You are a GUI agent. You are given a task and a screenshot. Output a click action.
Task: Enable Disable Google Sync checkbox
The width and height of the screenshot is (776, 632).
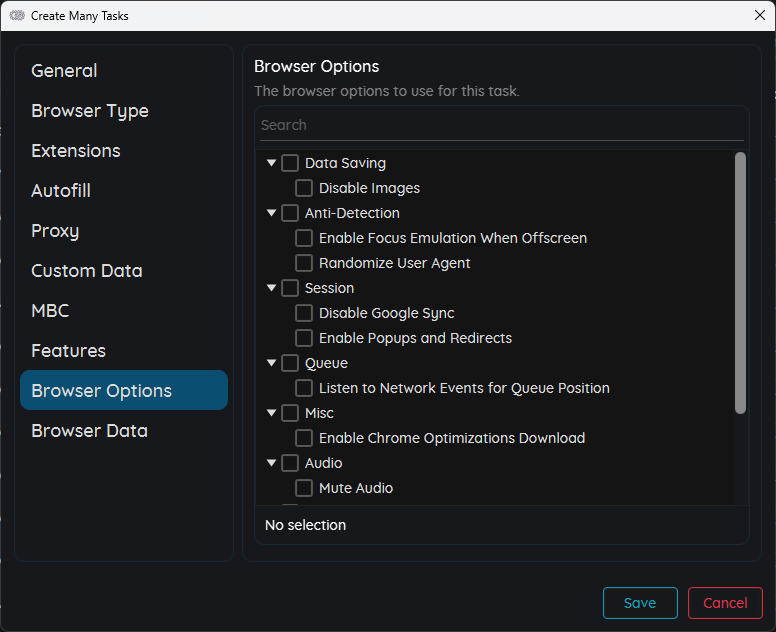point(304,313)
